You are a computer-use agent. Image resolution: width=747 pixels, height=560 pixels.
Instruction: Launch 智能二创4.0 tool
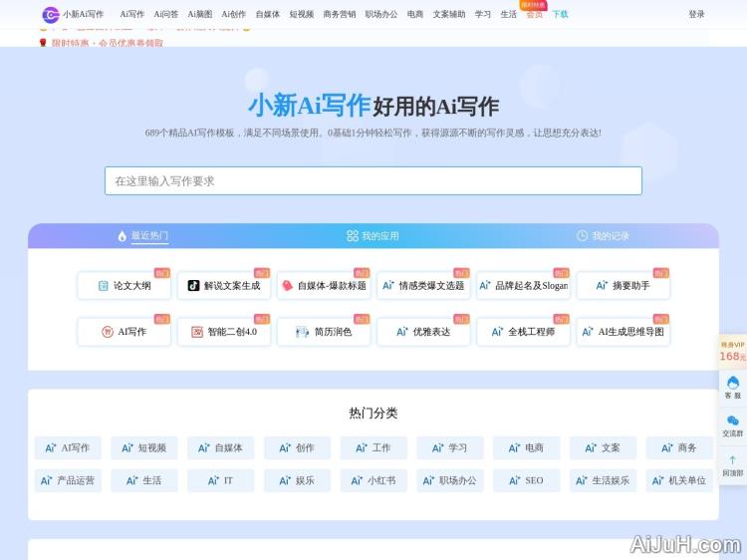(x=224, y=332)
